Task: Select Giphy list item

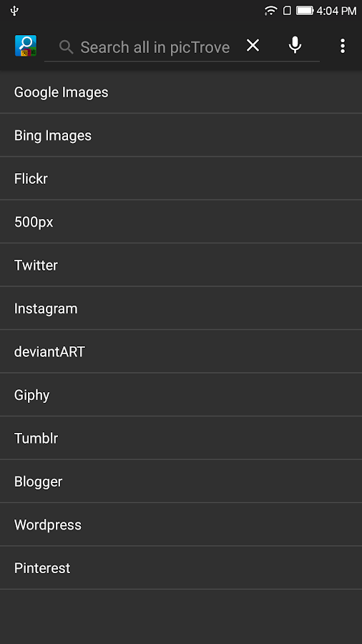Action: [181, 395]
